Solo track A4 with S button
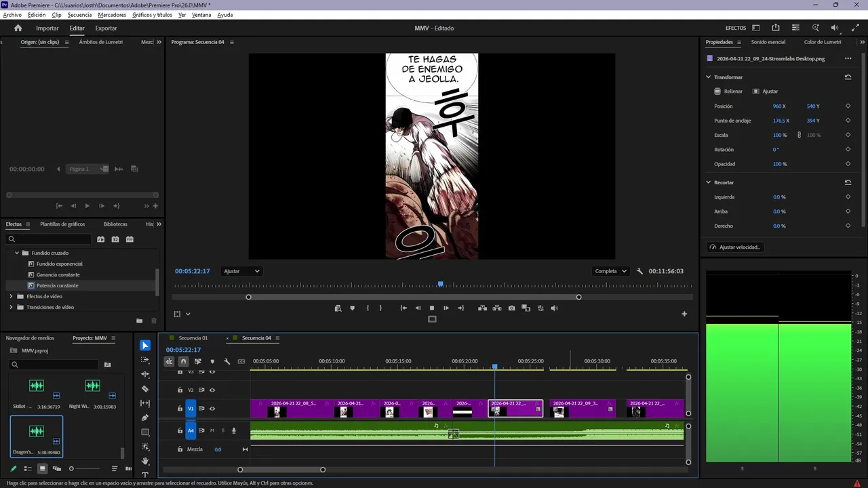This screenshot has width=868, height=488. pyautogui.click(x=222, y=430)
